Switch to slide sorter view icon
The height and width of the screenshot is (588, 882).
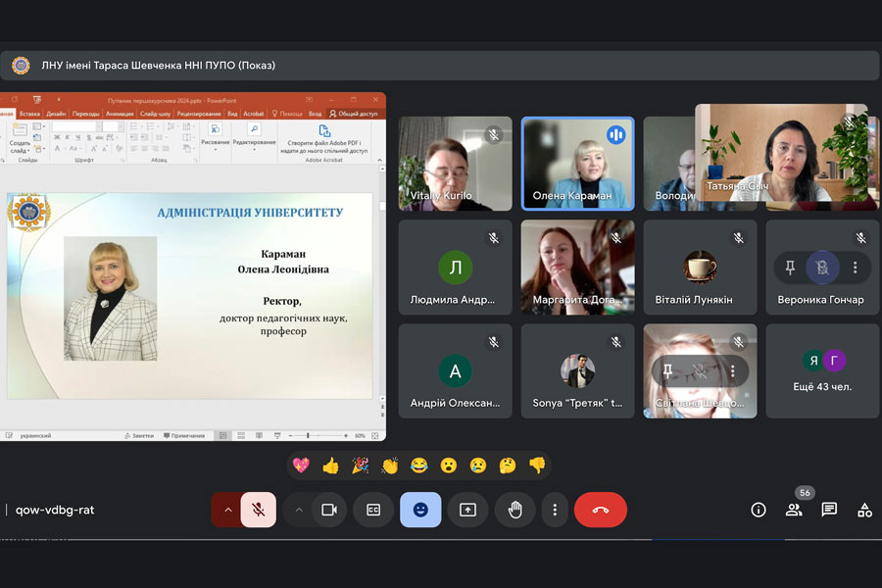241,435
